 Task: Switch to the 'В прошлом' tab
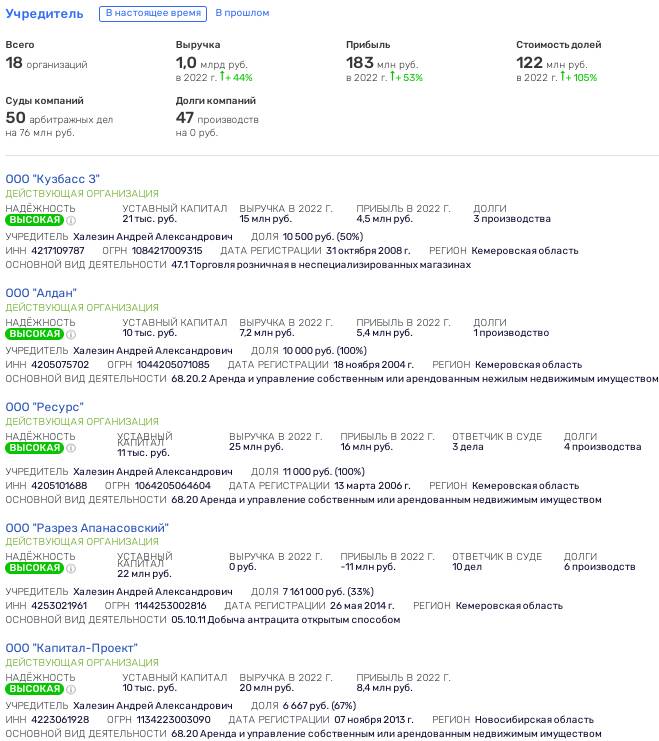(x=242, y=13)
